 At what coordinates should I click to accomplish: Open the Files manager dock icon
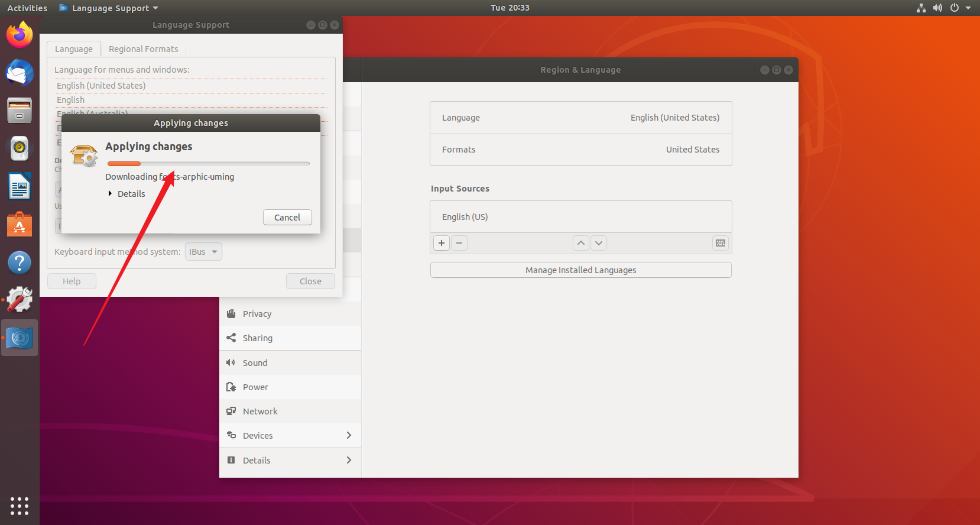[20, 111]
